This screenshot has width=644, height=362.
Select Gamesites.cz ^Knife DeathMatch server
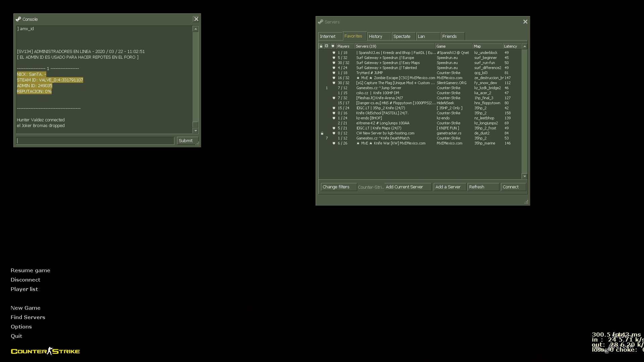(x=420, y=138)
